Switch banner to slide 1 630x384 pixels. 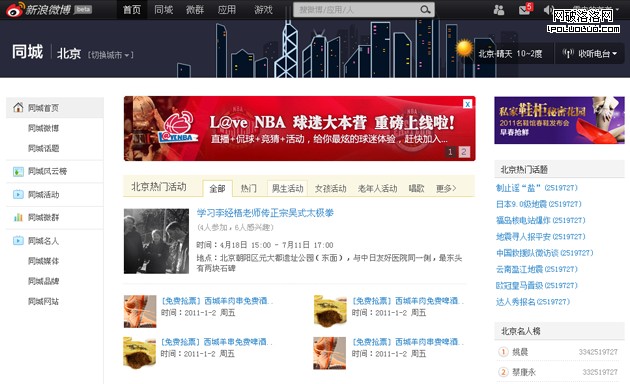450,152
